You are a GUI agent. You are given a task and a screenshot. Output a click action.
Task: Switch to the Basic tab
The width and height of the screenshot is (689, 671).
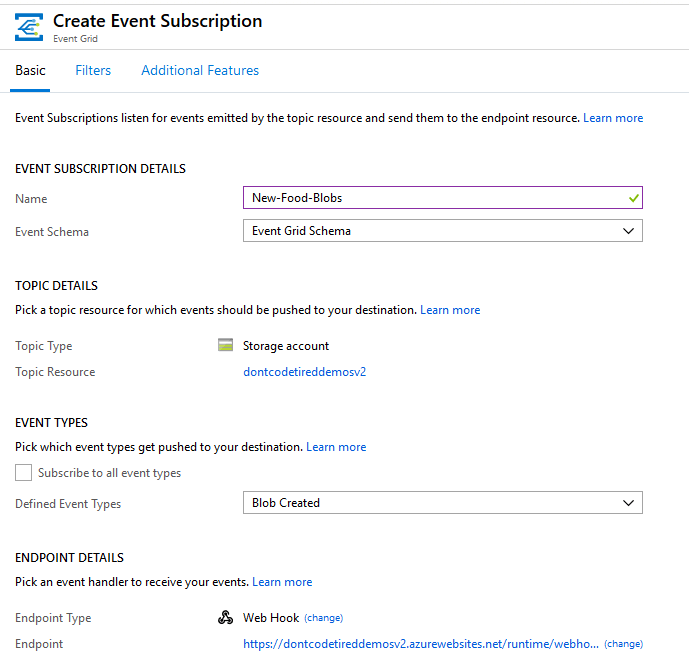(30, 70)
